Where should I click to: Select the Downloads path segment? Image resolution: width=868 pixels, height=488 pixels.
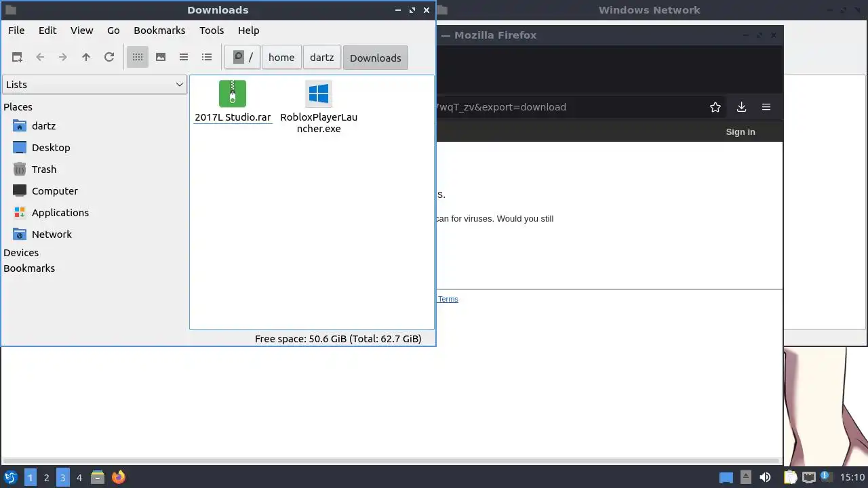coord(376,58)
